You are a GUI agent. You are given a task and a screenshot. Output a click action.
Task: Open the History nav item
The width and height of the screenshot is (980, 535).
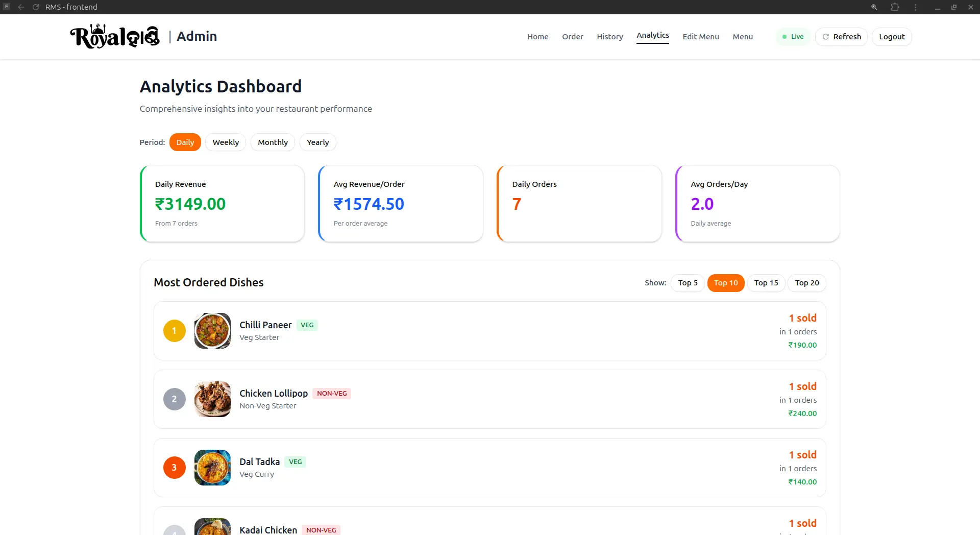click(x=610, y=37)
